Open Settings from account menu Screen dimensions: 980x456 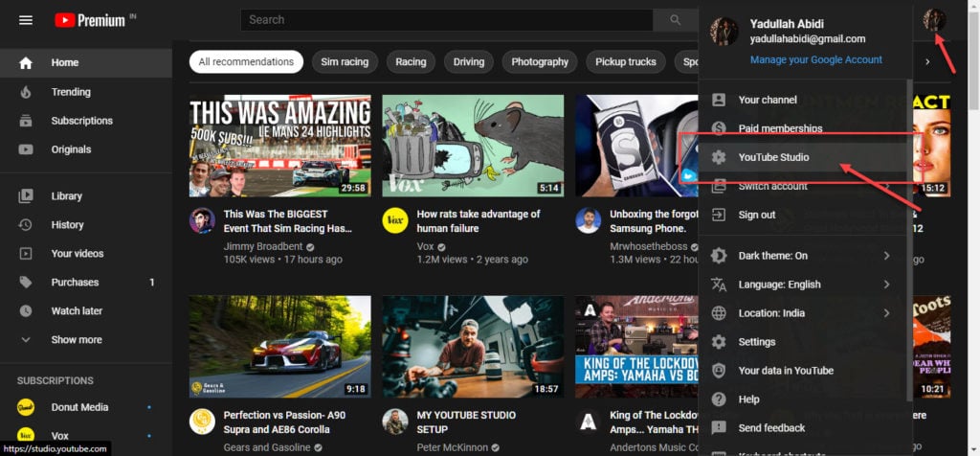coord(805,342)
